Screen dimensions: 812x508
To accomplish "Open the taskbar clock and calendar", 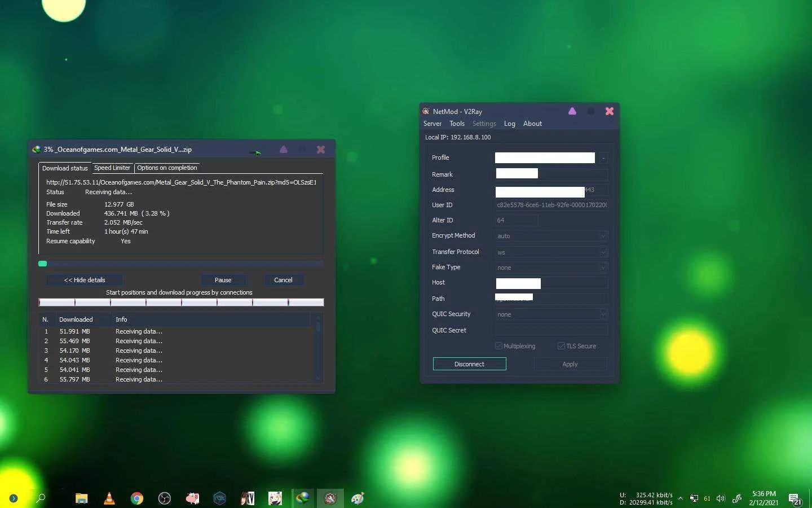I will click(764, 498).
